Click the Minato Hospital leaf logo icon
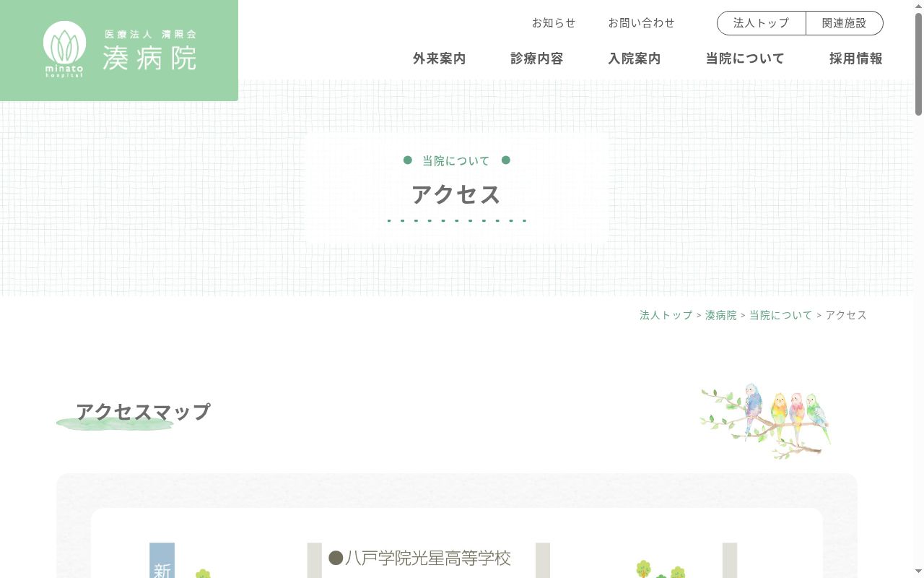The width and height of the screenshot is (924, 578). point(64,48)
